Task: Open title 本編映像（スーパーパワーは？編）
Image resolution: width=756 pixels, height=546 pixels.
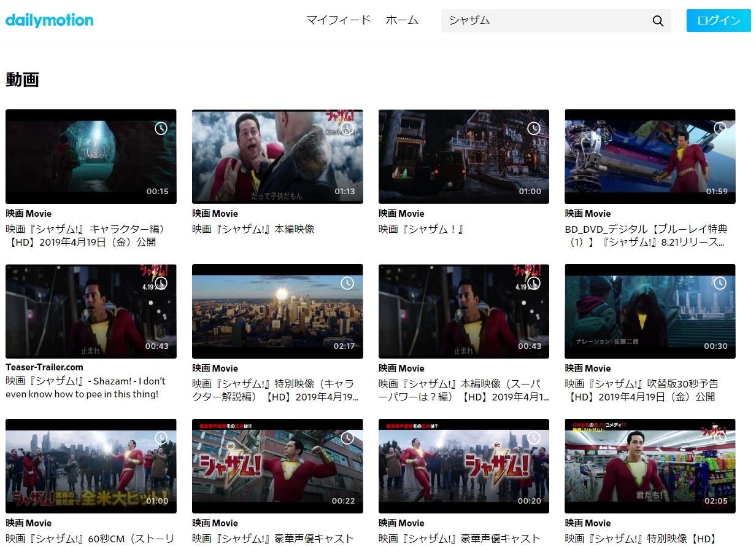Action: point(464,390)
